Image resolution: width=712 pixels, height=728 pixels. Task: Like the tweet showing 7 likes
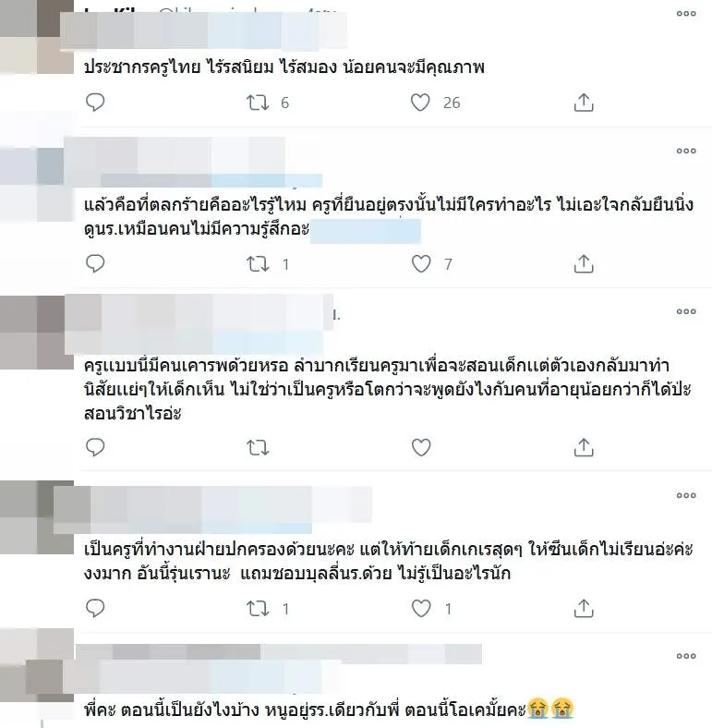pos(421,263)
